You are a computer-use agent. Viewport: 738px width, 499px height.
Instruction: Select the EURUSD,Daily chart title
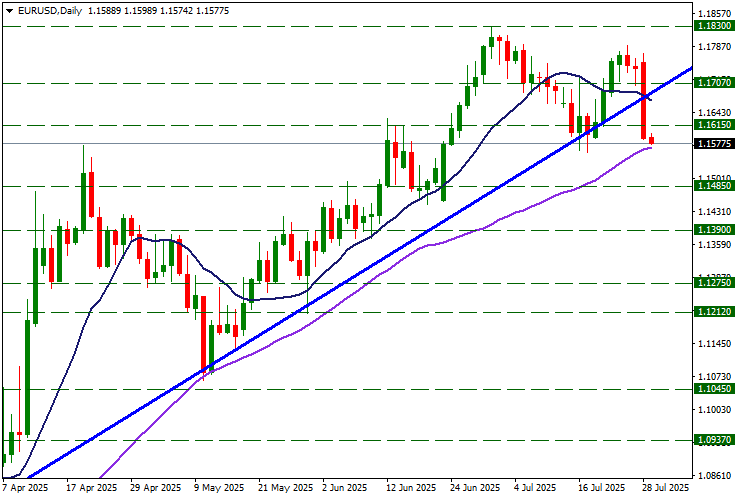click(x=50, y=11)
